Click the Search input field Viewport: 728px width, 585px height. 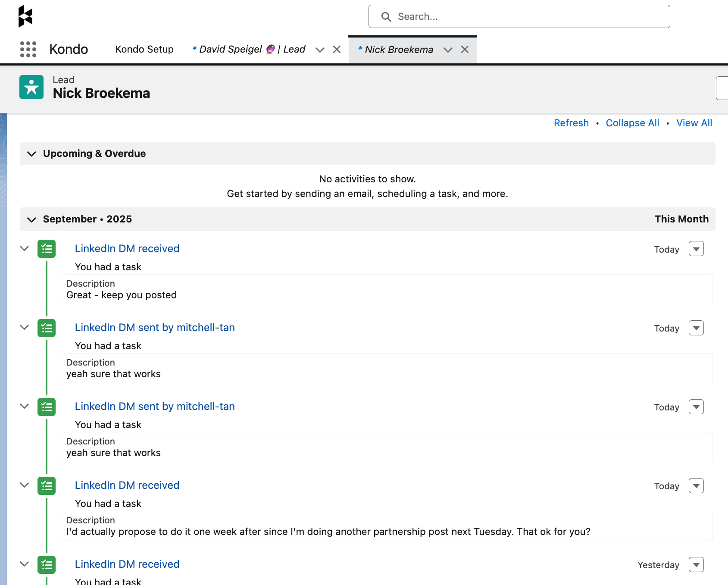click(x=519, y=16)
